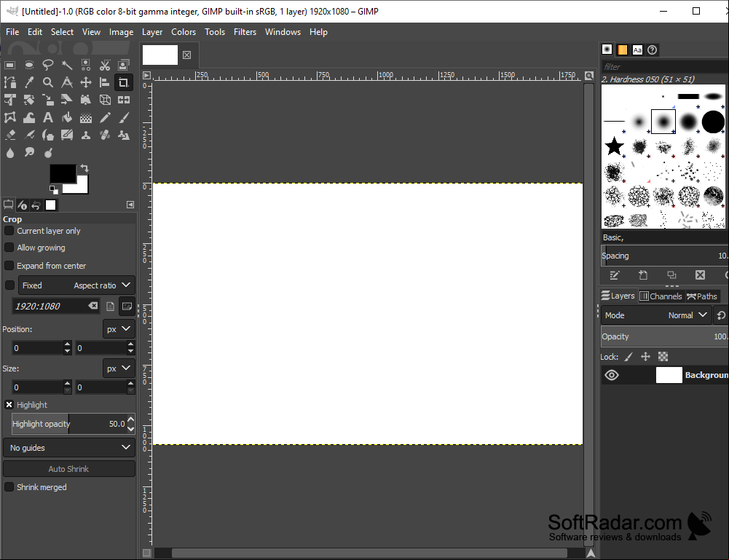Select the Zoom magnifier tool
Viewport: 729px width, 560px height.
pyautogui.click(x=48, y=83)
